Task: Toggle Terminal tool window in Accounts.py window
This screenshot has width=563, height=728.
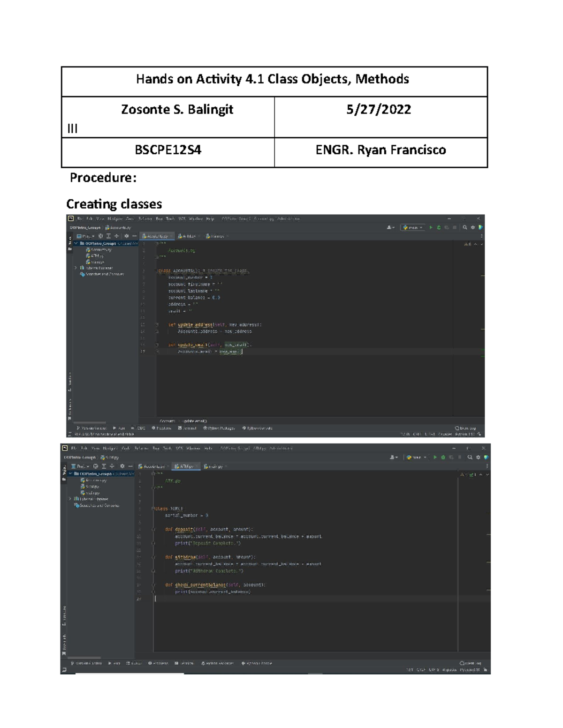Action: pos(187,428)
